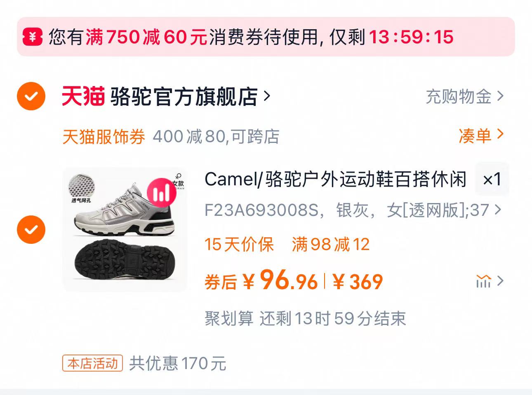Viewport: 532px width, 395px height.
Task: Click the Tmall 天猫 logo
Action: (x=83, y=96)
